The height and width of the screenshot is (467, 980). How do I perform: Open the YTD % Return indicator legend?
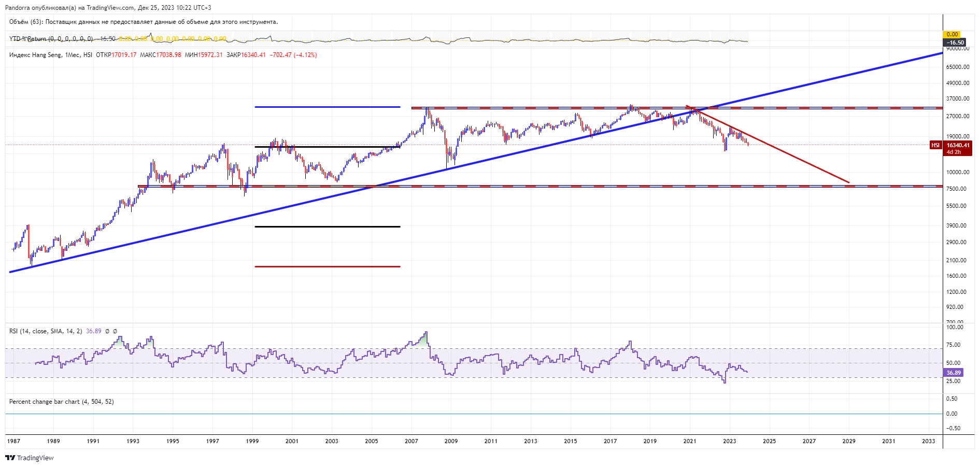point(51,39)
